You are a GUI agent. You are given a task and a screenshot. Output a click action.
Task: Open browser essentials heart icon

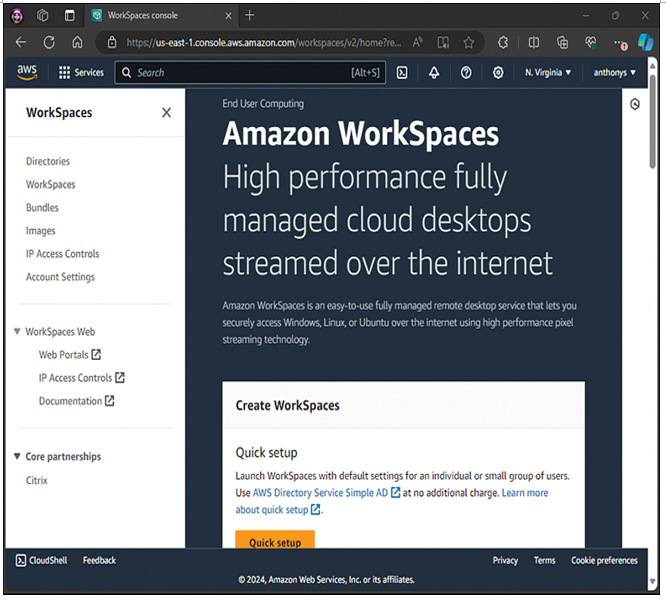(590, 42)
